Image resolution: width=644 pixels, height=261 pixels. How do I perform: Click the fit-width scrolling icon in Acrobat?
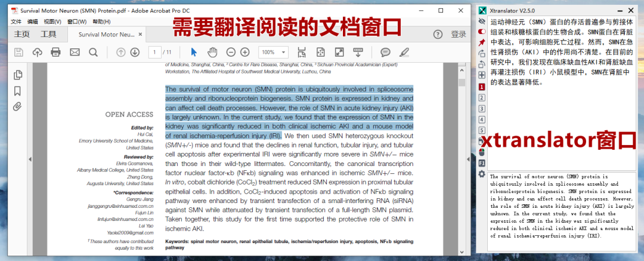point(302,53)
